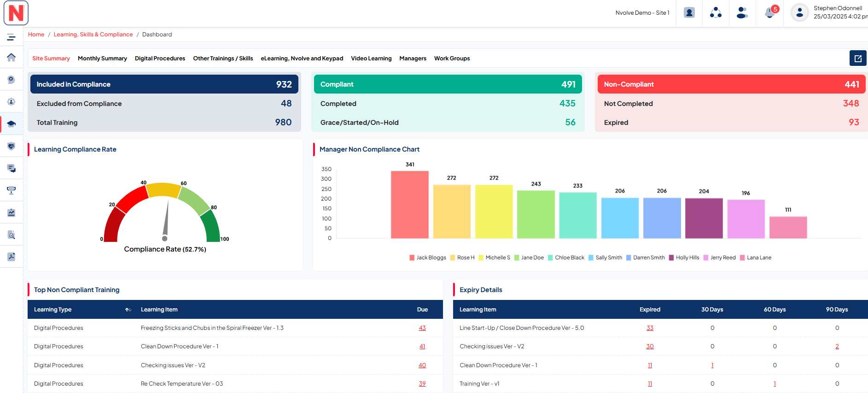Click Nvolve Demo - Site 1 label
The height and width of the screenshot is (393, 868).
642,13
